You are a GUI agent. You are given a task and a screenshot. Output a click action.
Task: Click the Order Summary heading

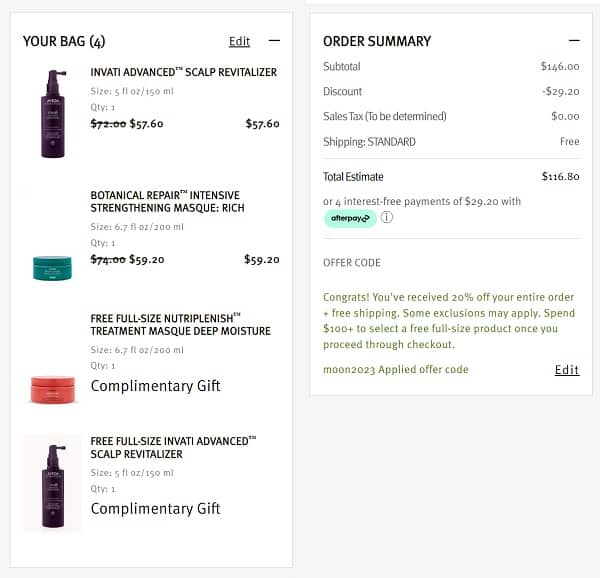click(x=377, y=41)
